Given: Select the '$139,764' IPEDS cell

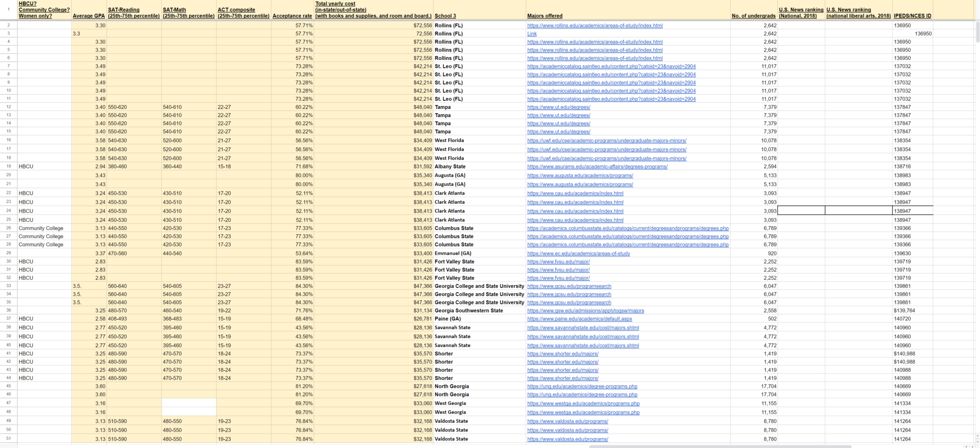Looking at the screenshot, I should pos(913,311).
